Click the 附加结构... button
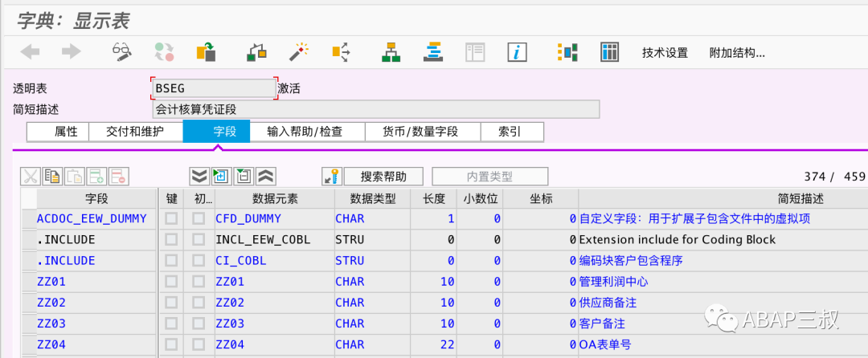The height and width of the screenshot is (358, 868). pyautogui.click(x=737, y=53)
